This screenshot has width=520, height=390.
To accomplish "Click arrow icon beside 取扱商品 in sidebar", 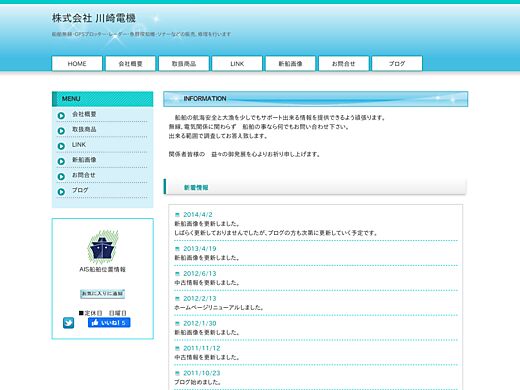I will click(61, 131).
